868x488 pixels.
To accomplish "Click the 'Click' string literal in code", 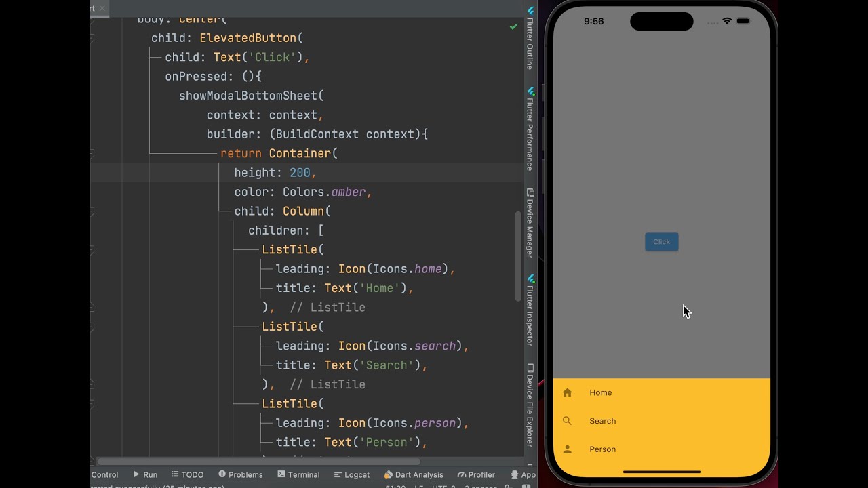I will coord(273,57).
